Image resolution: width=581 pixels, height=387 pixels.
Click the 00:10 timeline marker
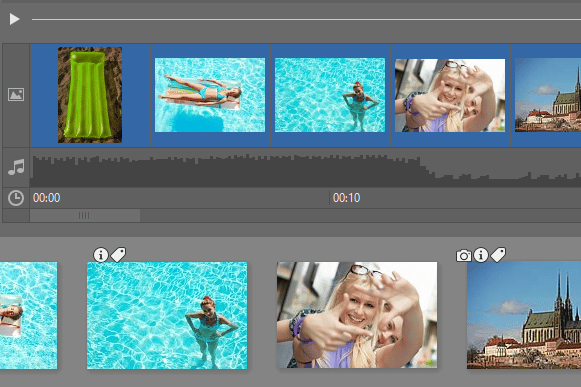point(346,198)
